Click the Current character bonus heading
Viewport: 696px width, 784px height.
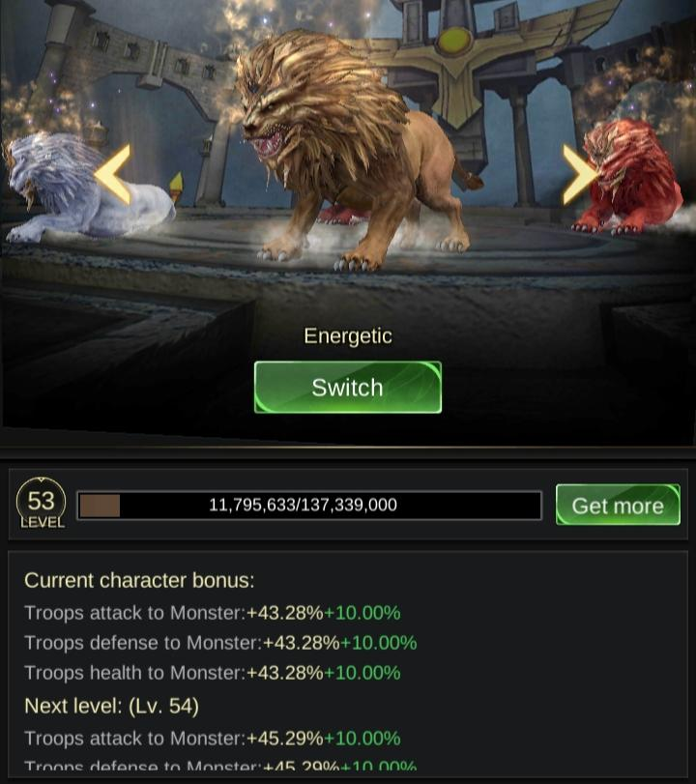[x=139, y=580]
